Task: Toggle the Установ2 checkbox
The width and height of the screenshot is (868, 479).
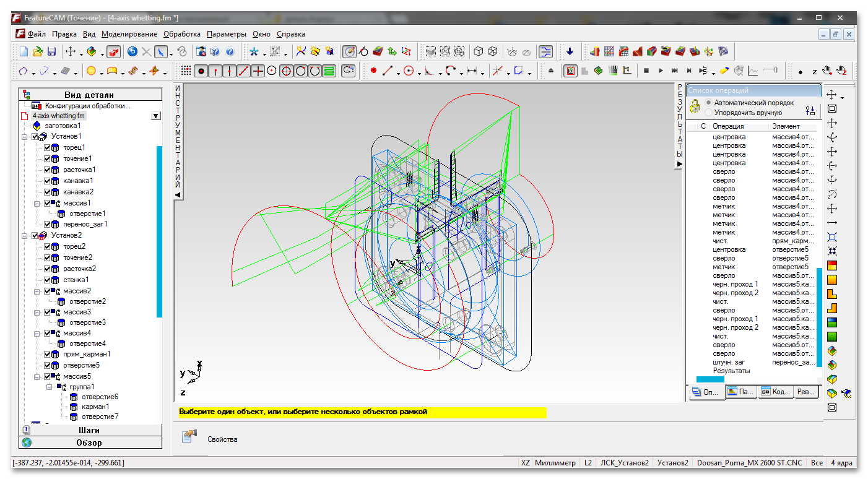Action: (x=35, y=235)
